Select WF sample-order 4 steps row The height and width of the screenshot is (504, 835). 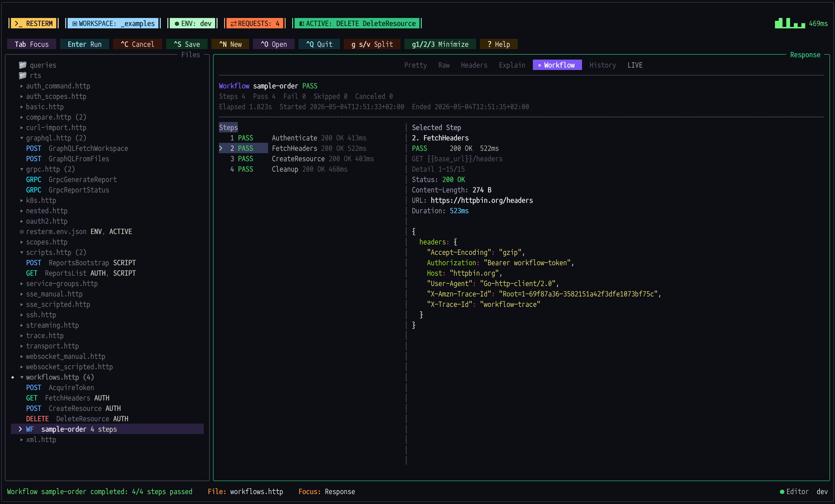point(107,429)
